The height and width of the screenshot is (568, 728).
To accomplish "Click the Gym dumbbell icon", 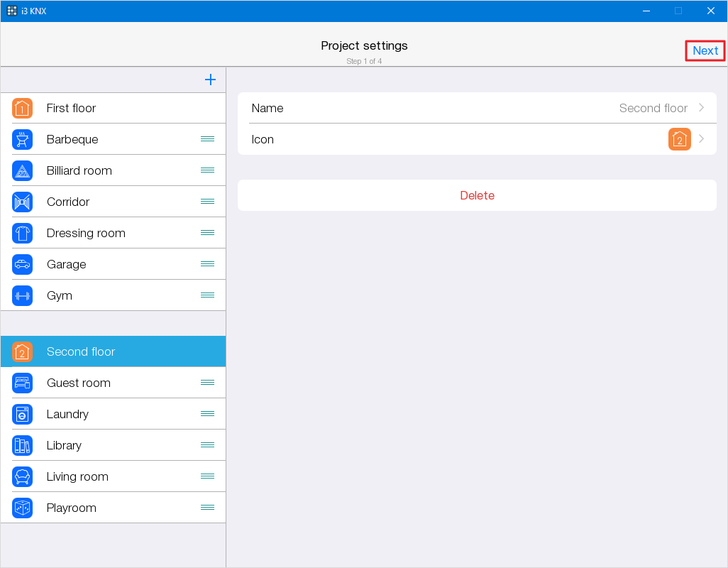I will pos(22,295).
